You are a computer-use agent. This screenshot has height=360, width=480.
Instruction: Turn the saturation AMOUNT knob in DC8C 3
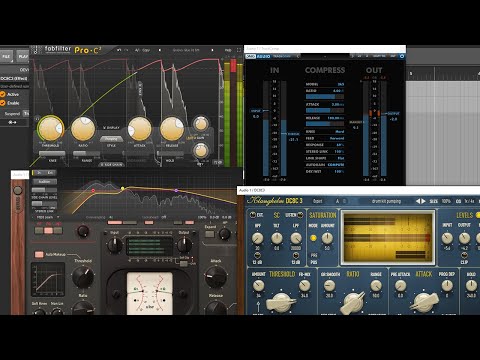coord(327,238)
